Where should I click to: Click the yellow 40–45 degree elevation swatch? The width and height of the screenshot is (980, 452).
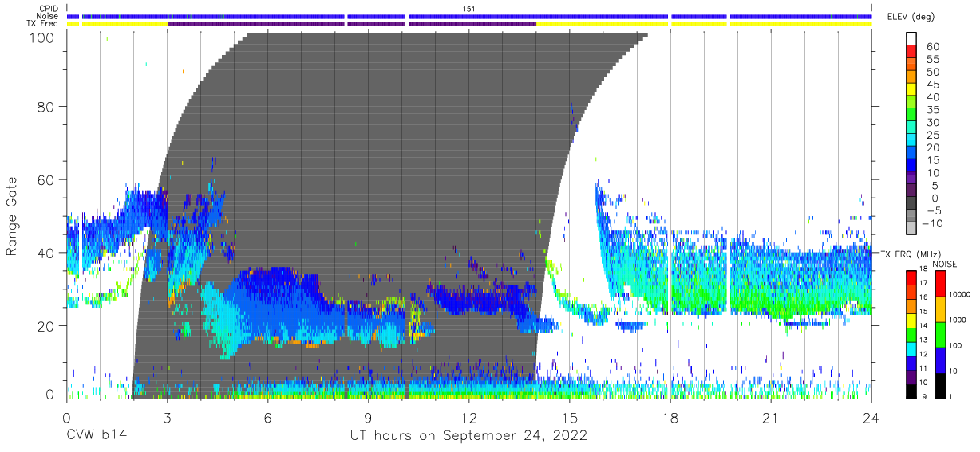tap(913, 91)
